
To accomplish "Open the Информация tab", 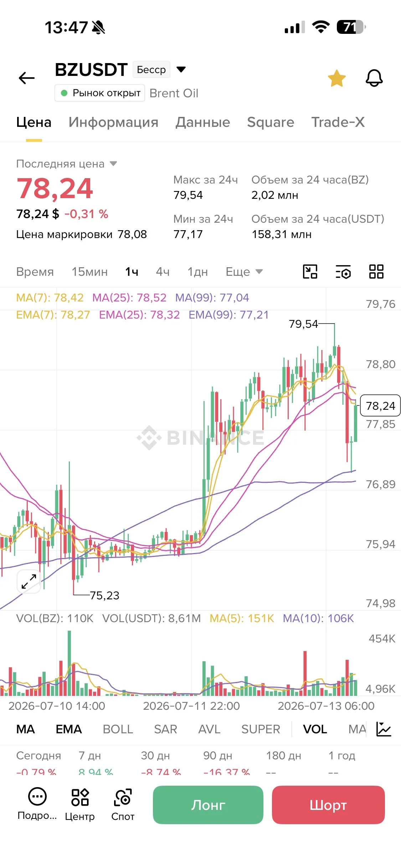I will coord(113,122).
